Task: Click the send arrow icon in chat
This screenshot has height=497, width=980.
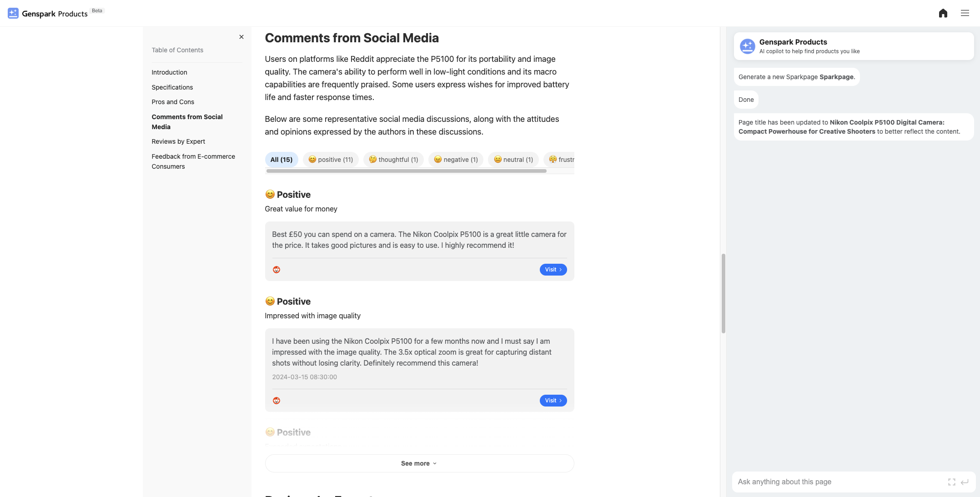Action: [965, 482]
